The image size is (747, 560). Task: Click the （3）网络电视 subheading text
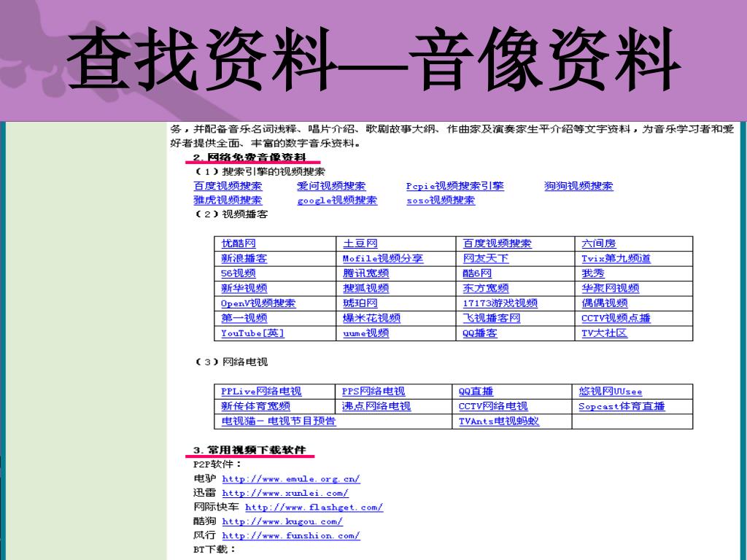pos(231,362)
